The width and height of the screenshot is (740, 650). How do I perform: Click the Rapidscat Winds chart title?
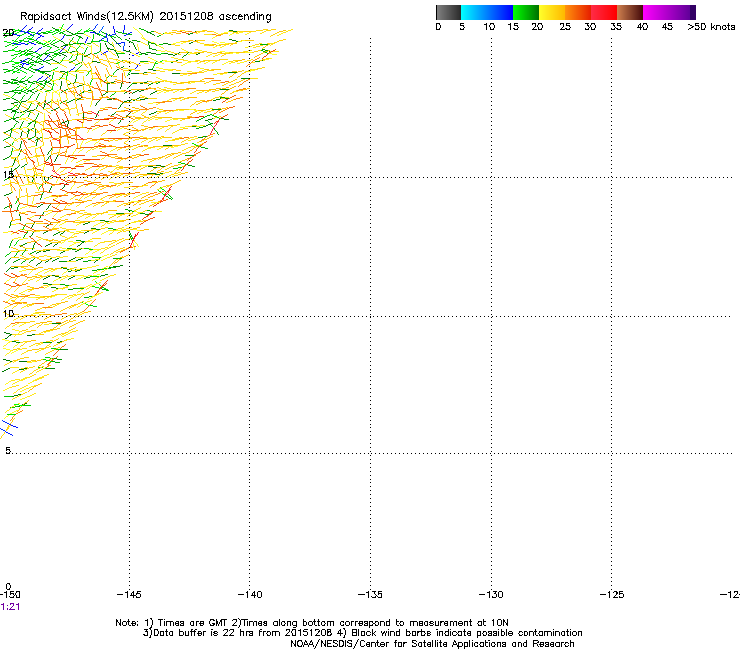146,17
